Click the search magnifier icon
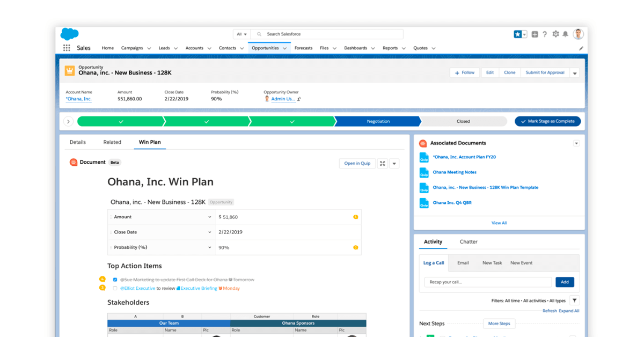This screenshot has height=337, width=644. coord(259,34)
